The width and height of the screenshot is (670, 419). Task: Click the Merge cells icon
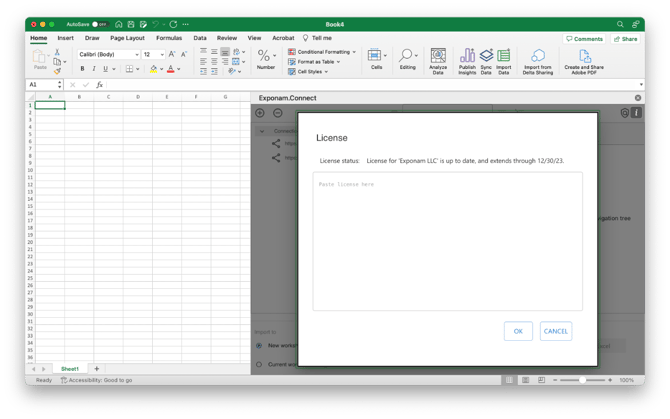235,62
